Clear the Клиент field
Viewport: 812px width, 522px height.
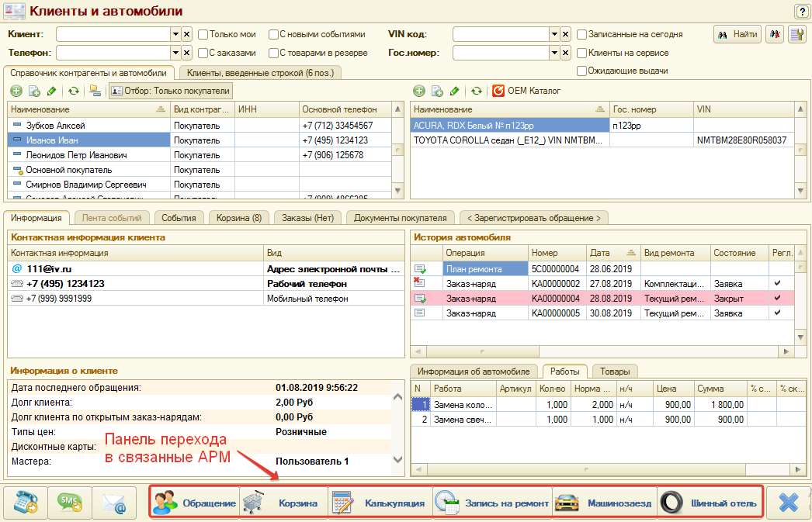coord(186,34)
